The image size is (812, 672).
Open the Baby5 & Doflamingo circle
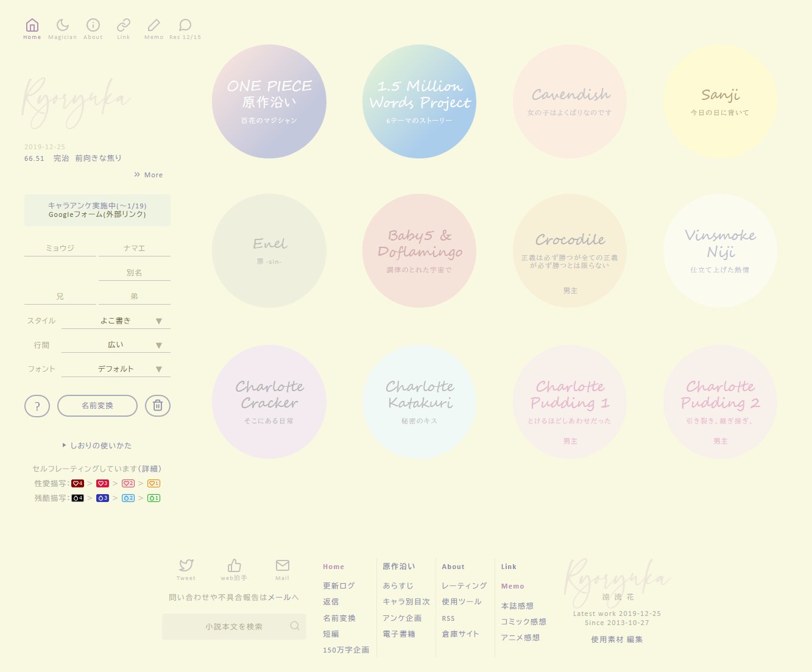[420, 251]
